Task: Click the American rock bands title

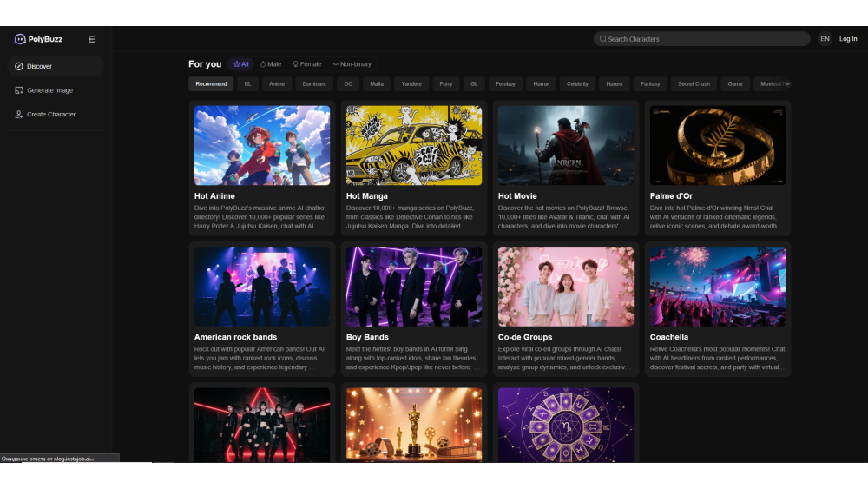Action: pyautogui.click(x=235, y=337)
